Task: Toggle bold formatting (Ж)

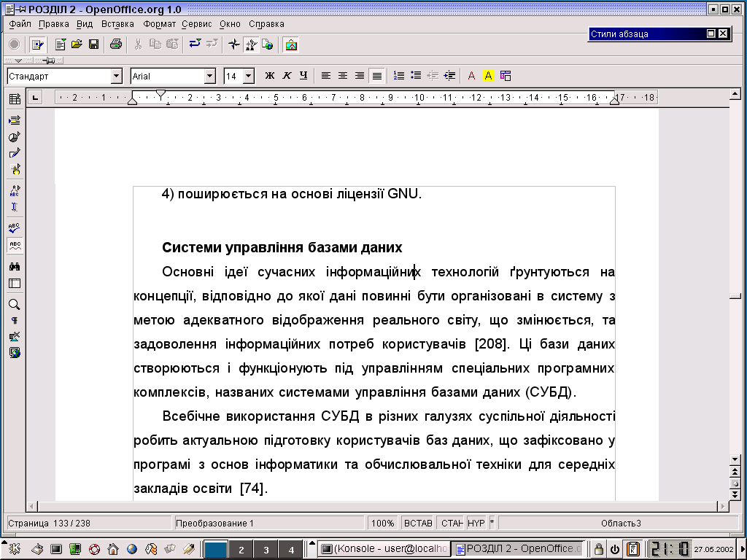Action: click(x=269, y=76)
